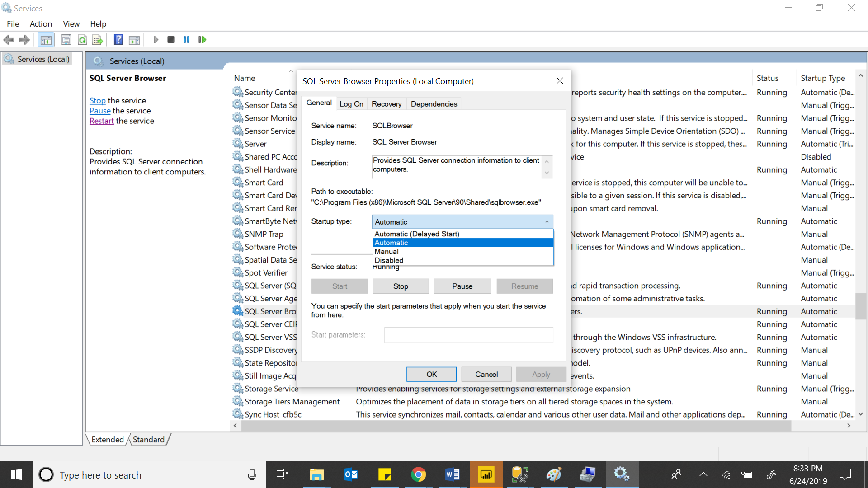Screen dimensions: 868x488
Task: Start the service using the toolbar play icon
Action: coord(156,39)
